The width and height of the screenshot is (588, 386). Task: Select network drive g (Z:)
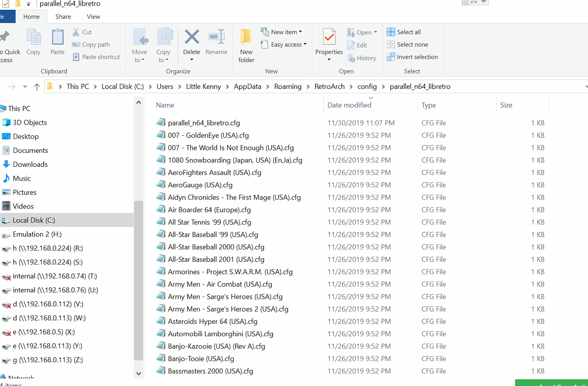(48, 360)
